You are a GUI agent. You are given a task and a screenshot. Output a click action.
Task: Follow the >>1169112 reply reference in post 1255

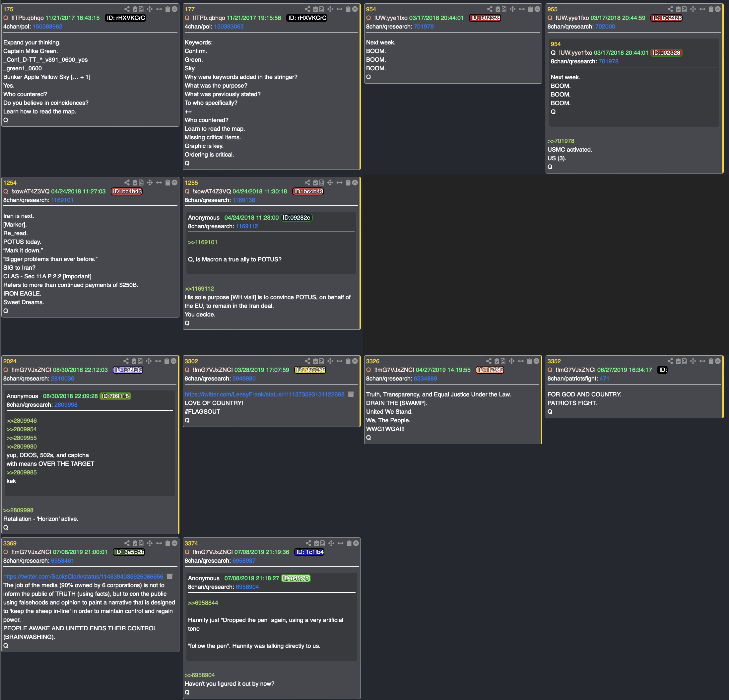point(199,289)
